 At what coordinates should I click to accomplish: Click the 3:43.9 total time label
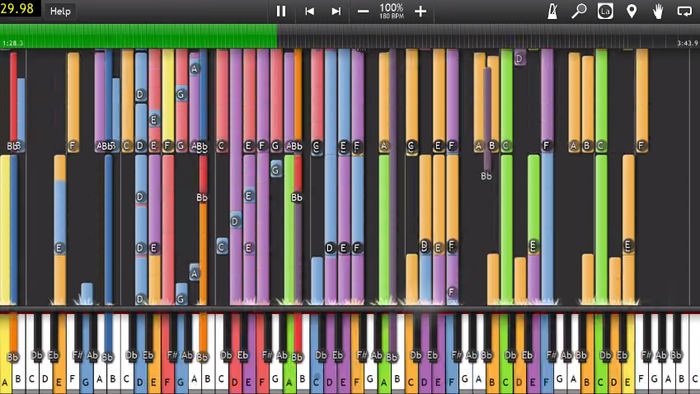click(688, 43)
